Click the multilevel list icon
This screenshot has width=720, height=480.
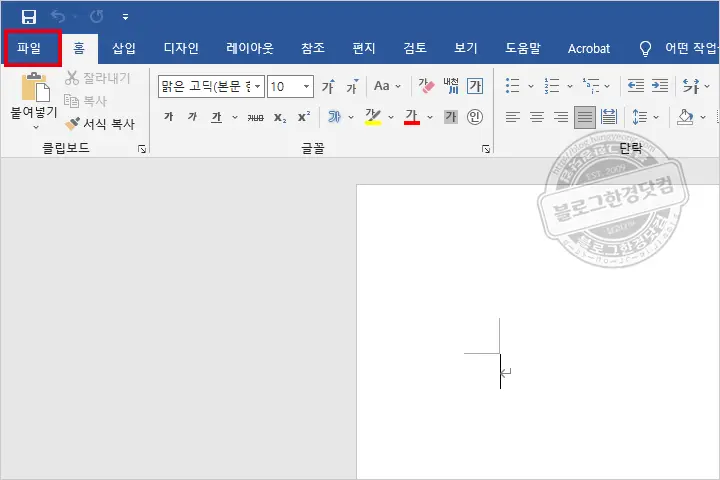591,86
